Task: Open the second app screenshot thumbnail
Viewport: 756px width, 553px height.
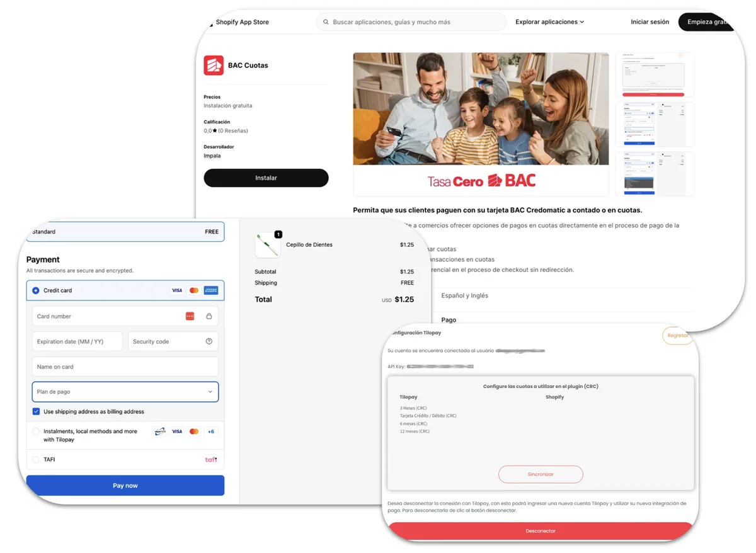Action: [x=654, y=124]
